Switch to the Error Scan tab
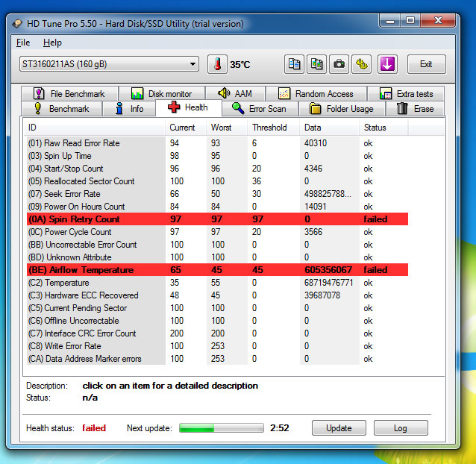476x464 pixels. [260, 109]
